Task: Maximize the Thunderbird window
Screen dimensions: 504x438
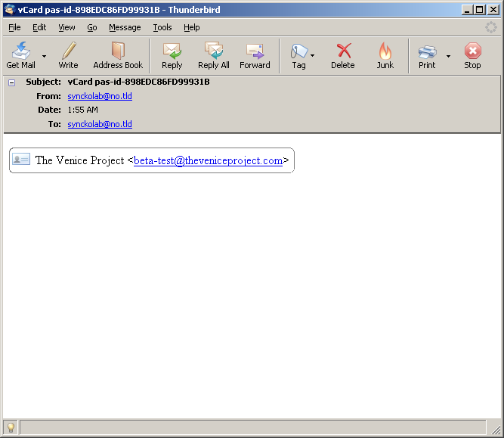Action: (x=479, y=10)
